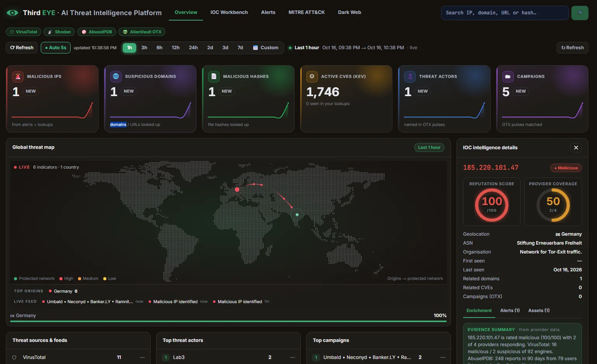Screen dimensions: 597x364
Task: Open the MITRE ATT&CK tab
Action: click(307, 12)
